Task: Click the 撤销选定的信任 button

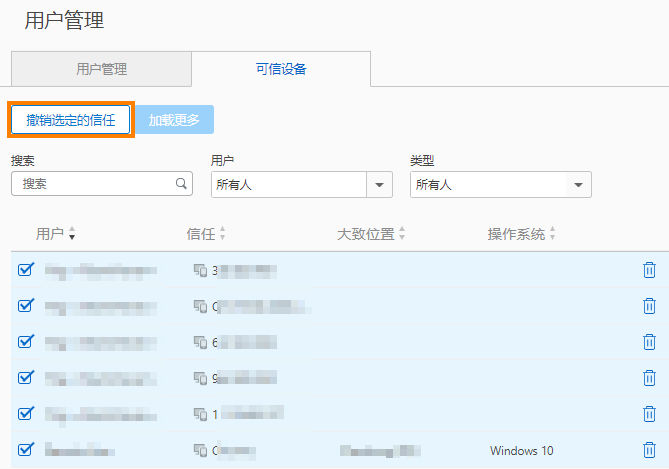Action: [x=71, y=120]
